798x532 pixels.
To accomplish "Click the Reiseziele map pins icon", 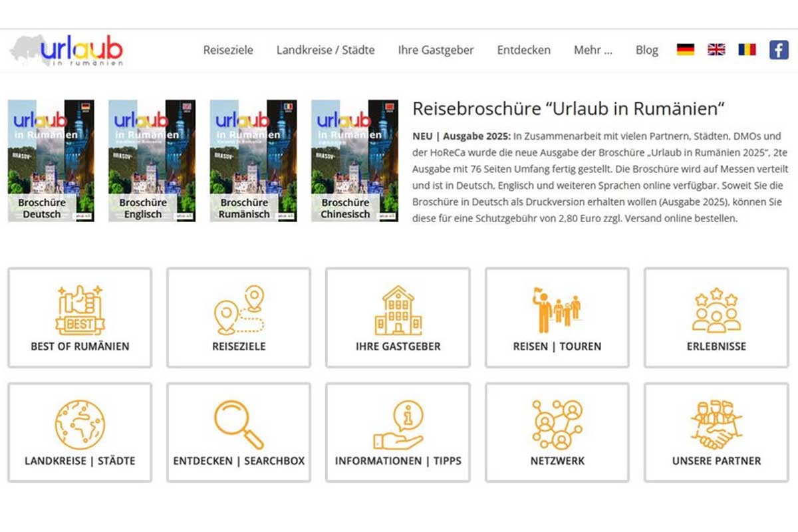I will tap(239, 310).
